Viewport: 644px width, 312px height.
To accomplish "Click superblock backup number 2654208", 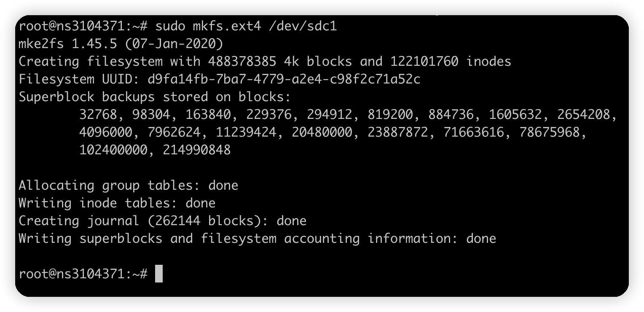I will point(584,115).
